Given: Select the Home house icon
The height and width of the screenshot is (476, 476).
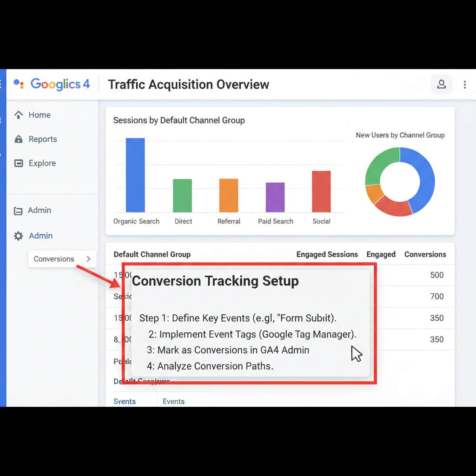Looking at the screenshot, I should click(x=19, y=115).
